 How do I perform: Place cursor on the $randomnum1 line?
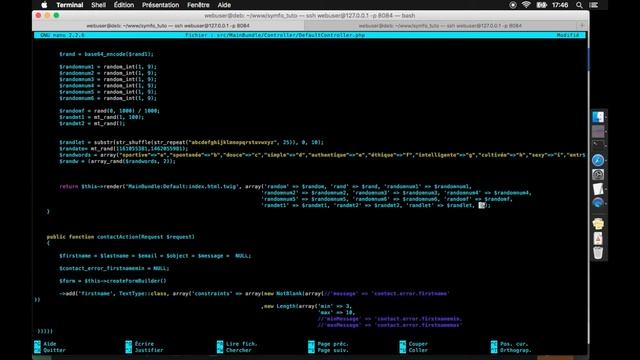[x=108, y=67]
